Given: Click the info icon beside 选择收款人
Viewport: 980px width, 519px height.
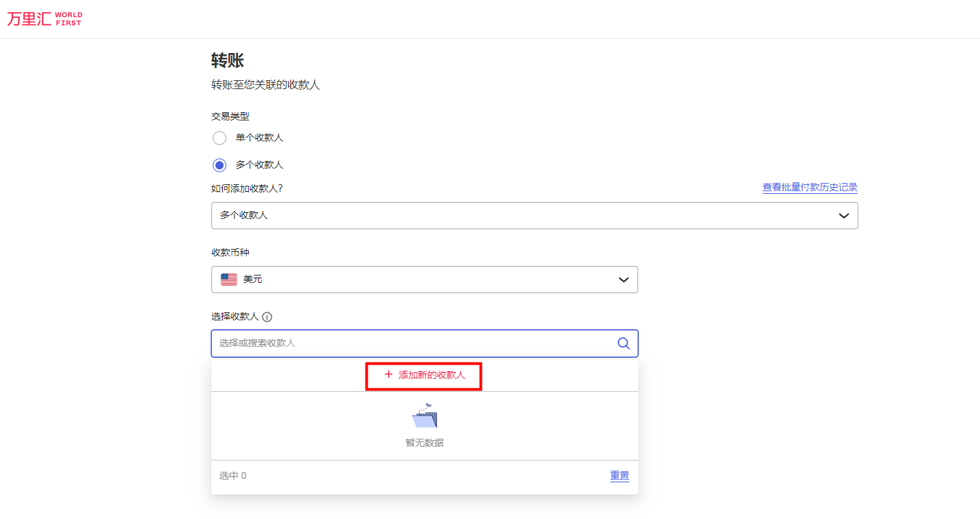Looking at the screenshot, I should pos(267,317).
